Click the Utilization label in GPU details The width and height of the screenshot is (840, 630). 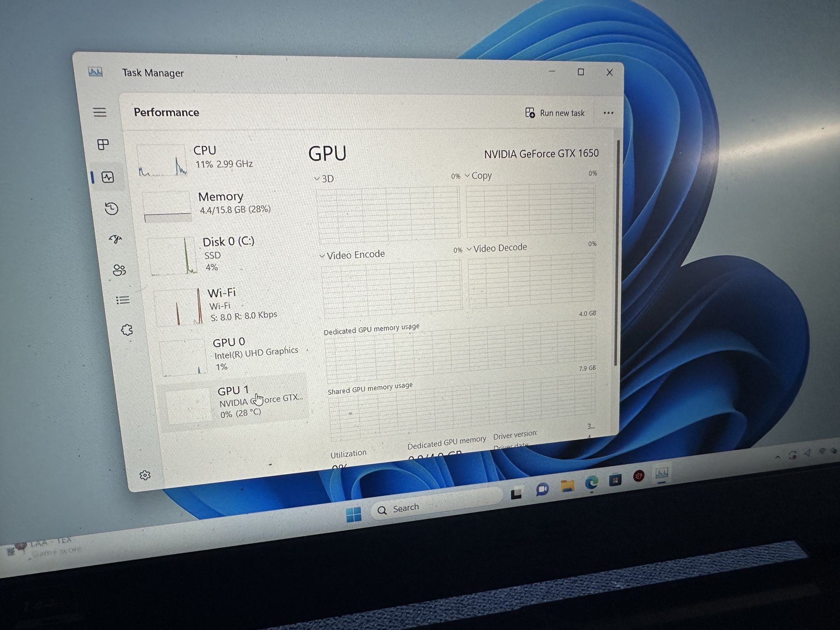pos(348,453)
